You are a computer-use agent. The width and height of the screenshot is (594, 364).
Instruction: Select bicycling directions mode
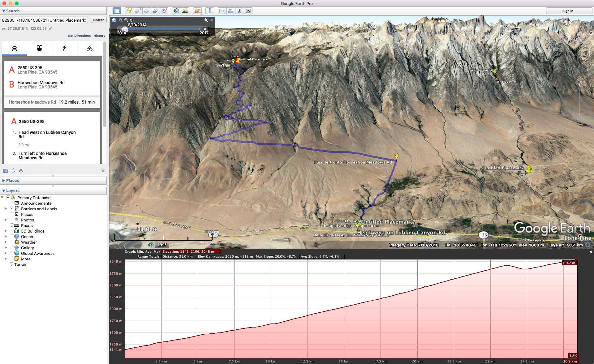point(89,48)
